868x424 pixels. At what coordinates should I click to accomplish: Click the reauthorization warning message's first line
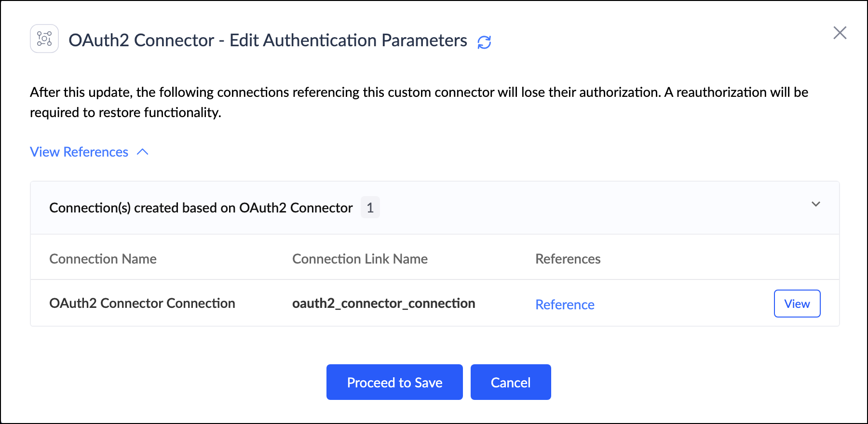[x=419, y=92]
